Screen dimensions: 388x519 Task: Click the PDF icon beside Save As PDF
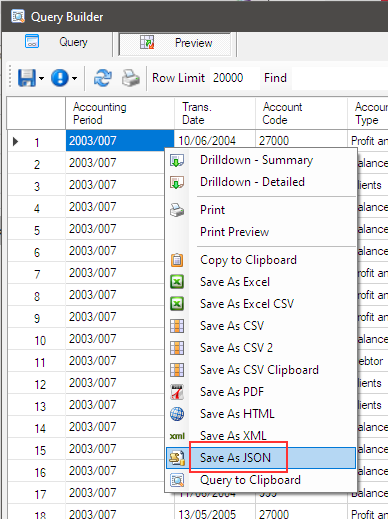(177, 392)
